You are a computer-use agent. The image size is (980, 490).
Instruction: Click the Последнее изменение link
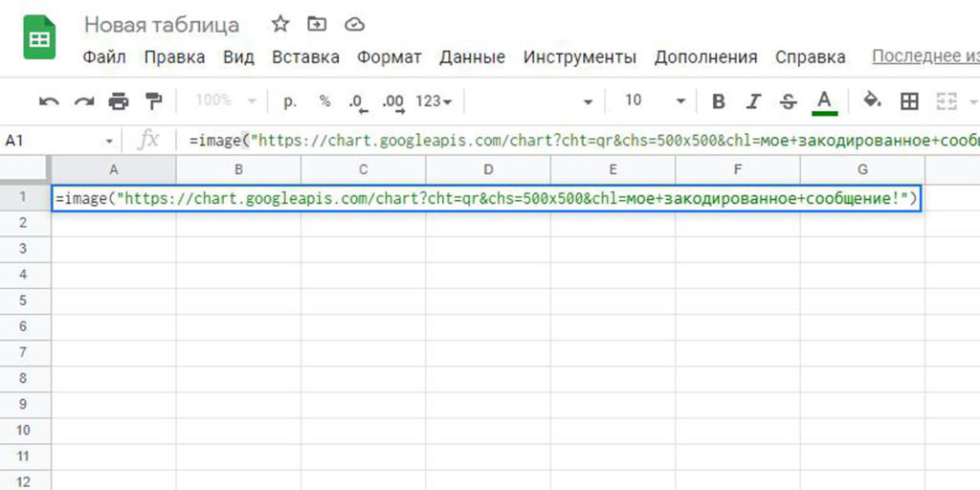tap(924, 57)
